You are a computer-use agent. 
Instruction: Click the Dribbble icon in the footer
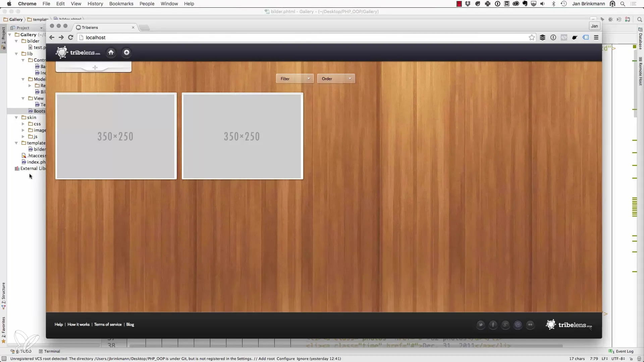(x=518, y=324)
